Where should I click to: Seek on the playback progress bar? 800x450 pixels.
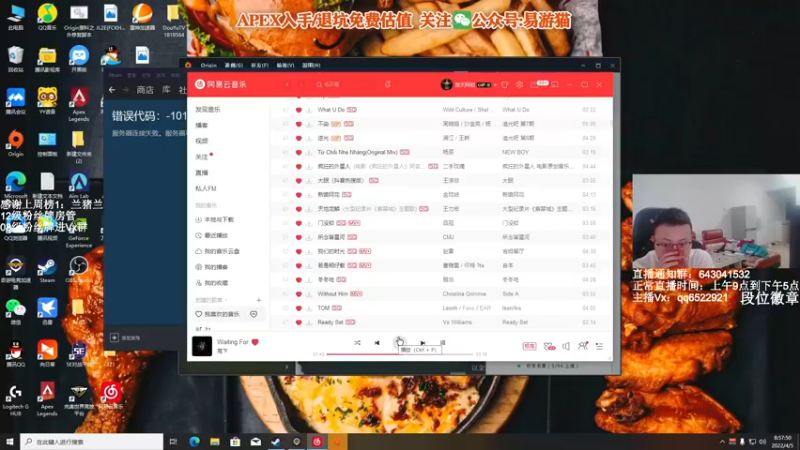(x=400, y=354)
